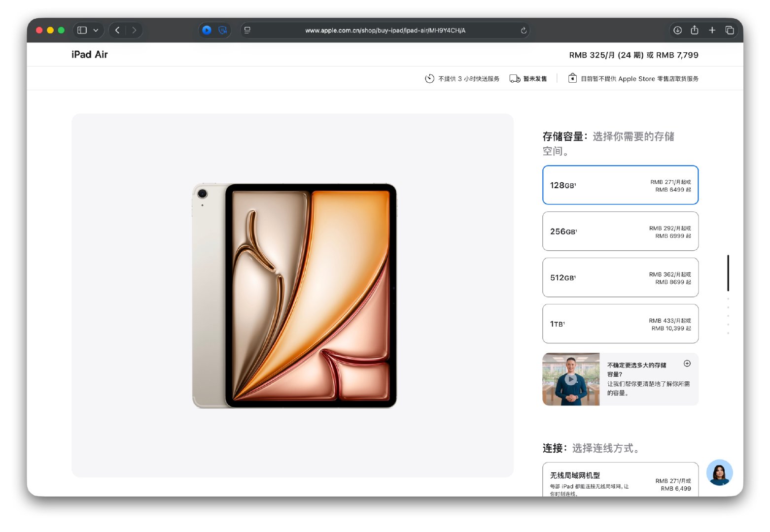Click the shield extension icon in toolbar

click(223, 30)
